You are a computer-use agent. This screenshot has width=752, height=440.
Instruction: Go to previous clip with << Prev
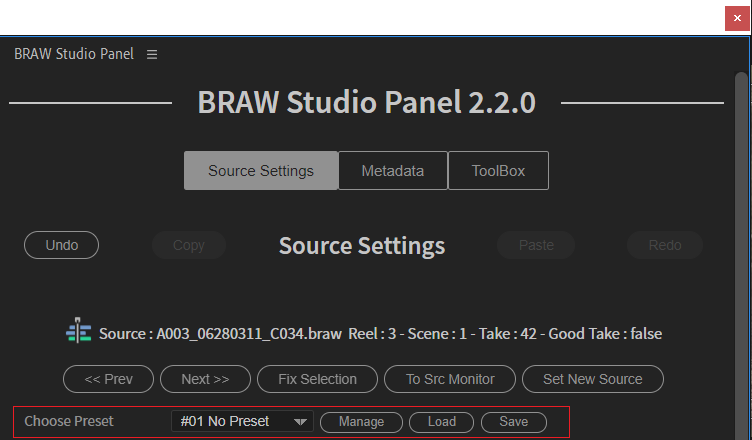pos(108,379)
